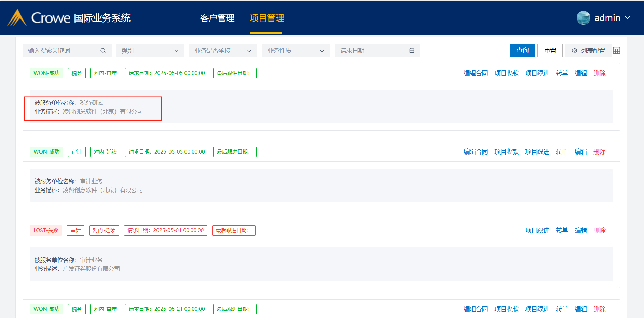Expand the admin user menu arrow

(x=628, y=18)
